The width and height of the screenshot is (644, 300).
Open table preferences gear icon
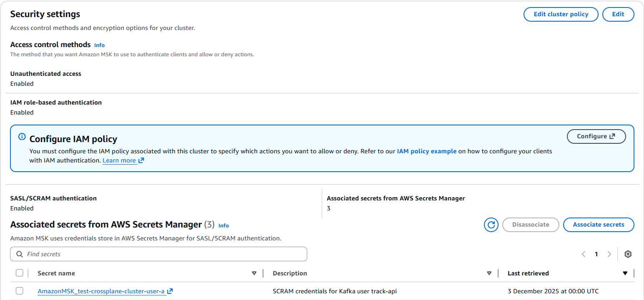pyautogui.click(x=628, y=254)
